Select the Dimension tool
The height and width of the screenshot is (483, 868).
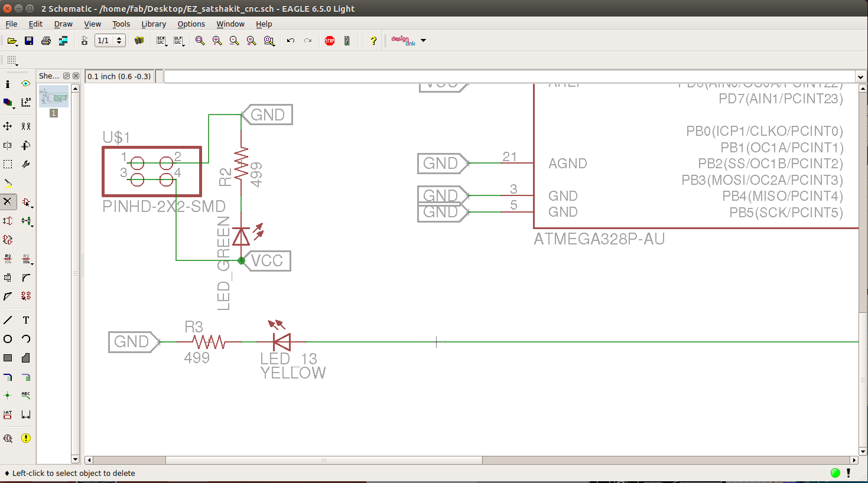click(25, 415)
